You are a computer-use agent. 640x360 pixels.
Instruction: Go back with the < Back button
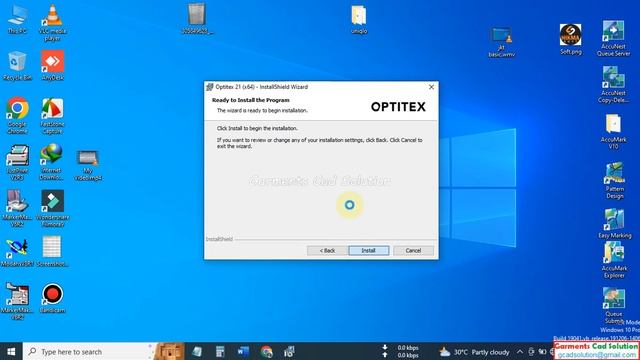point(327,250)
